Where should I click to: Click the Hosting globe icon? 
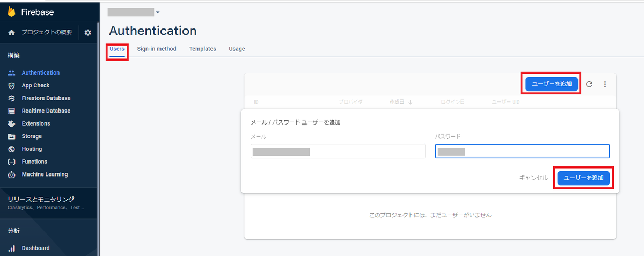tap(11, 149)
